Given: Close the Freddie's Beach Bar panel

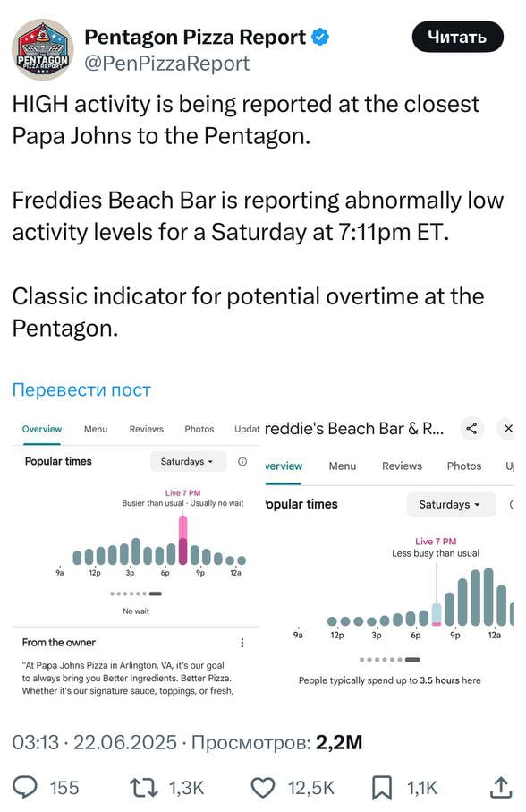Looking at the screenshot, I should (x=508, y=428).
